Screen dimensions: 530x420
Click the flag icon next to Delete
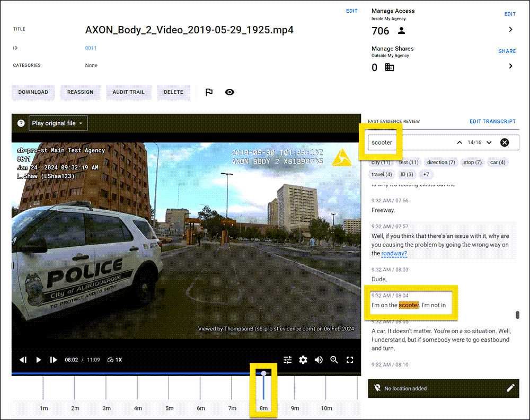209,92
